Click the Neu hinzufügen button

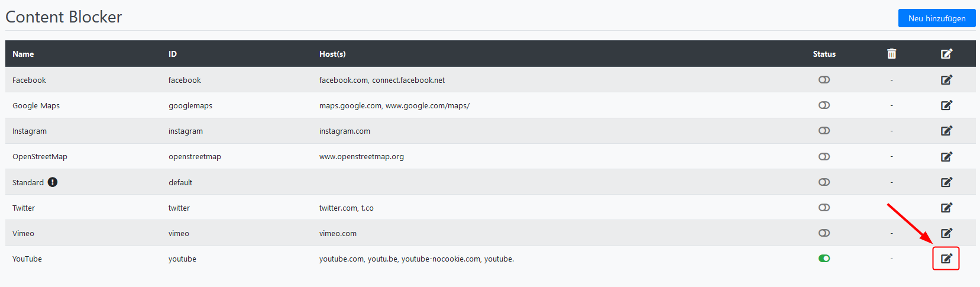937,18
